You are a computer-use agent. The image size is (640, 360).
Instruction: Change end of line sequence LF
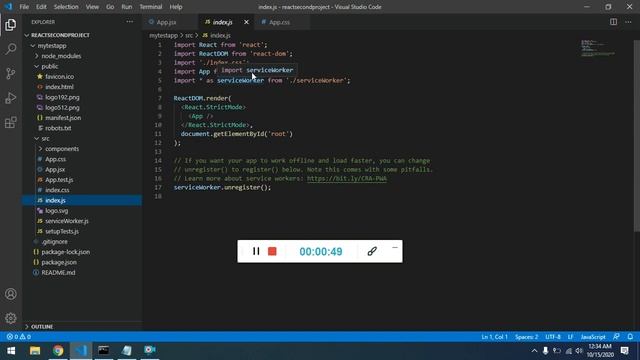click(570, 337)
